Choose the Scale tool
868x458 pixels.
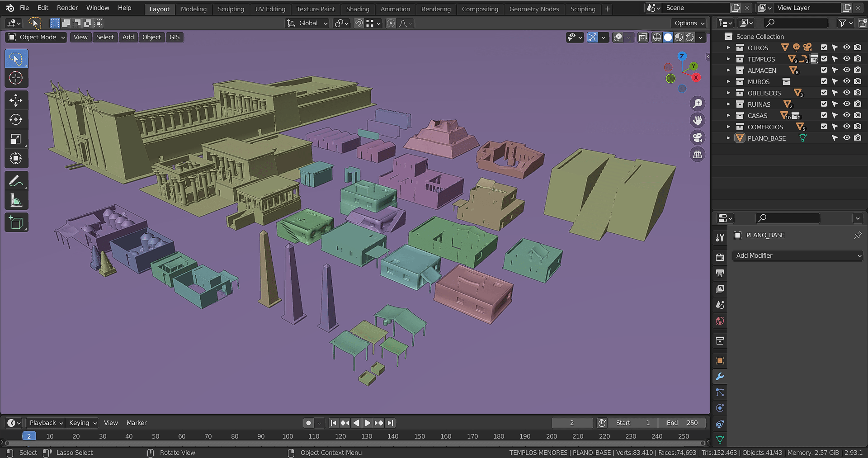pos(16,139)
